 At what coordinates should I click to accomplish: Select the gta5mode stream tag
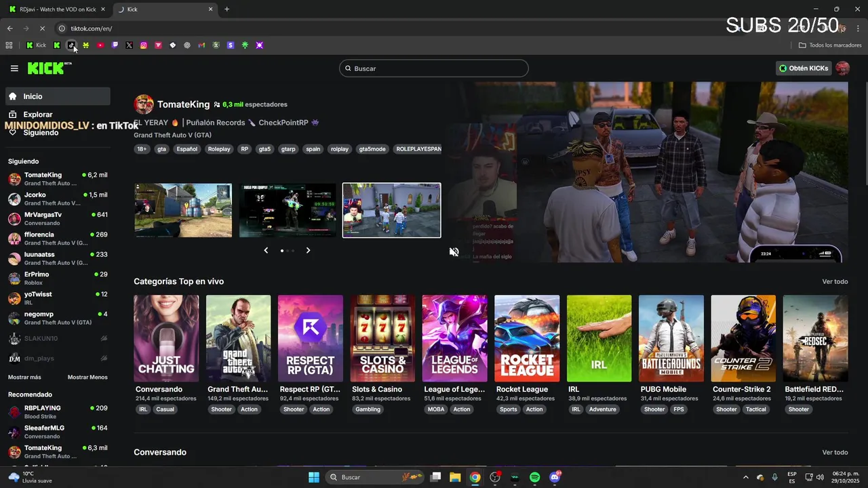click(372, 149)
